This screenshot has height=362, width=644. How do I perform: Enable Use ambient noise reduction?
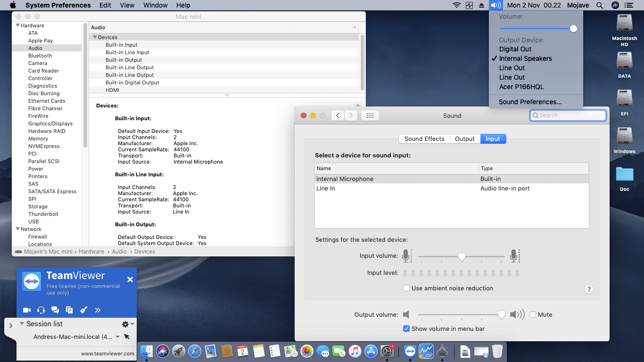click(406, 288)
